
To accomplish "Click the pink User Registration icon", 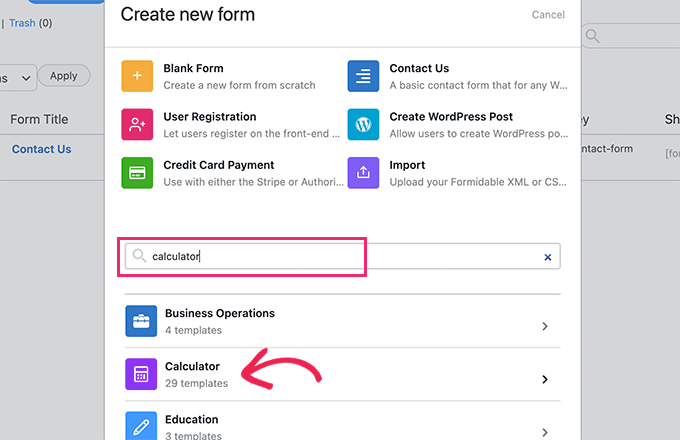I will point(138,125).
